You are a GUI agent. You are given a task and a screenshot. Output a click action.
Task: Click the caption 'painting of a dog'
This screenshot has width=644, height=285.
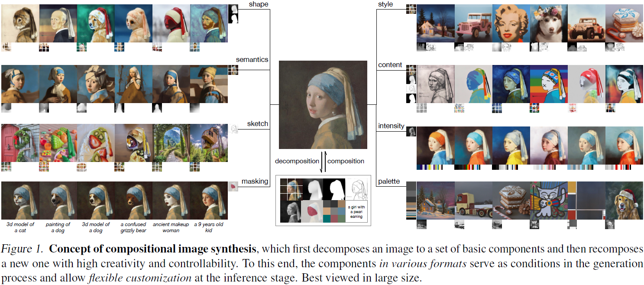click(58, 227)
